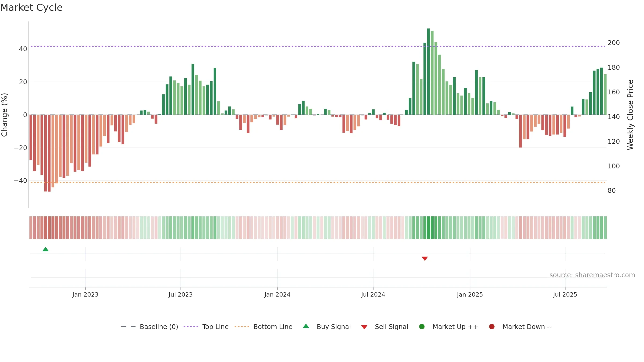
Task: Click the red Sell Signal triangle marker
Action: (x=425, y=258)
